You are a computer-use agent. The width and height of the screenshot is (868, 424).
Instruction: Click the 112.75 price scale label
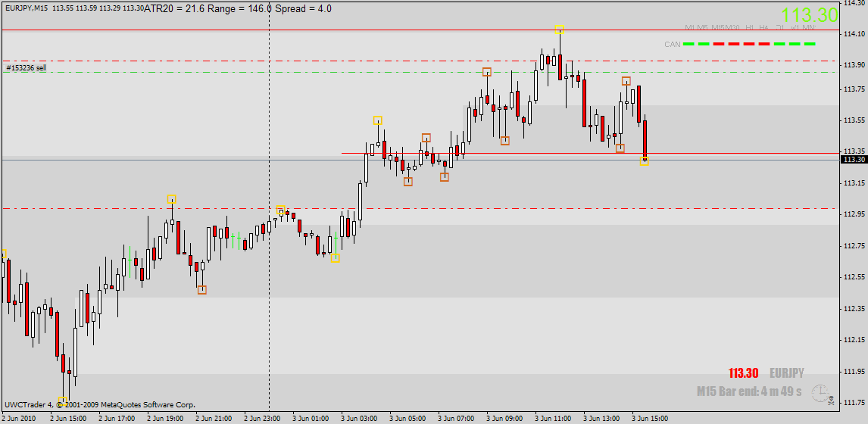(853, 246)
